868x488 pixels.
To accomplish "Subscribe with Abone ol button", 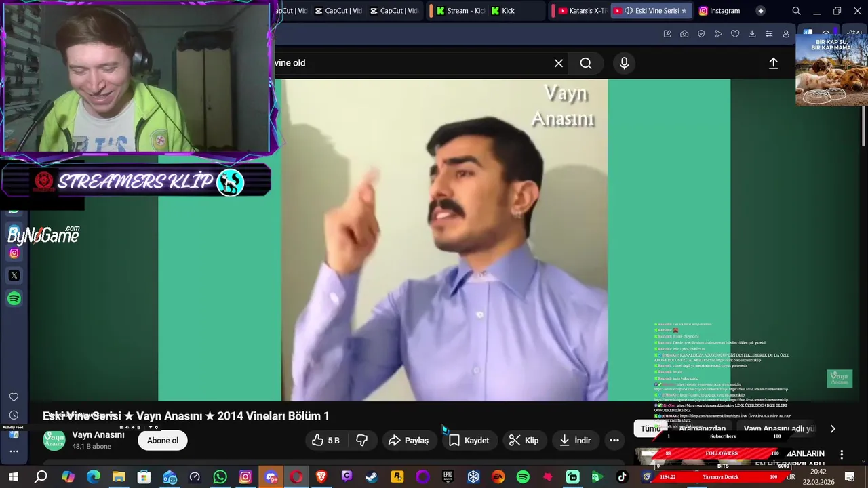I will click(163, 441).
